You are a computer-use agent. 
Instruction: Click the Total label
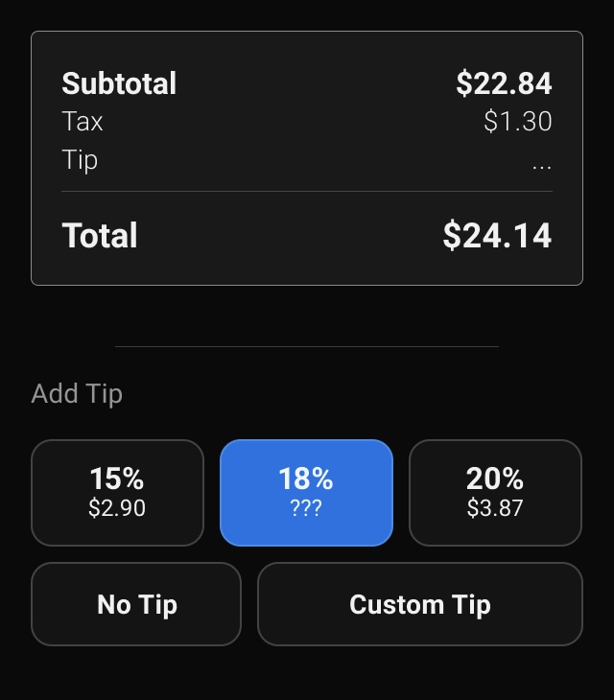[x=100, y=236]
